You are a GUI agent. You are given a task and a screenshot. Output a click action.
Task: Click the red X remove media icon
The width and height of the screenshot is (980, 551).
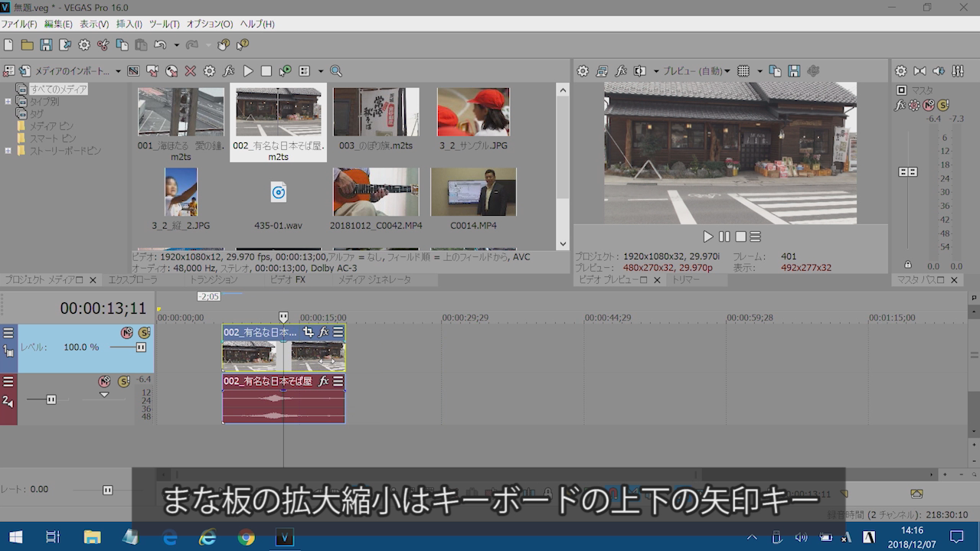tap(190, 71)
